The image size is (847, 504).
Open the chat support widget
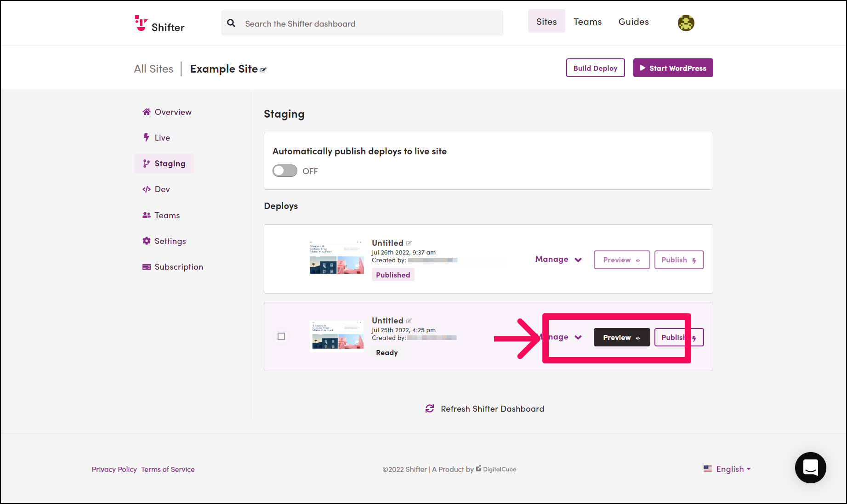[811, 468]
